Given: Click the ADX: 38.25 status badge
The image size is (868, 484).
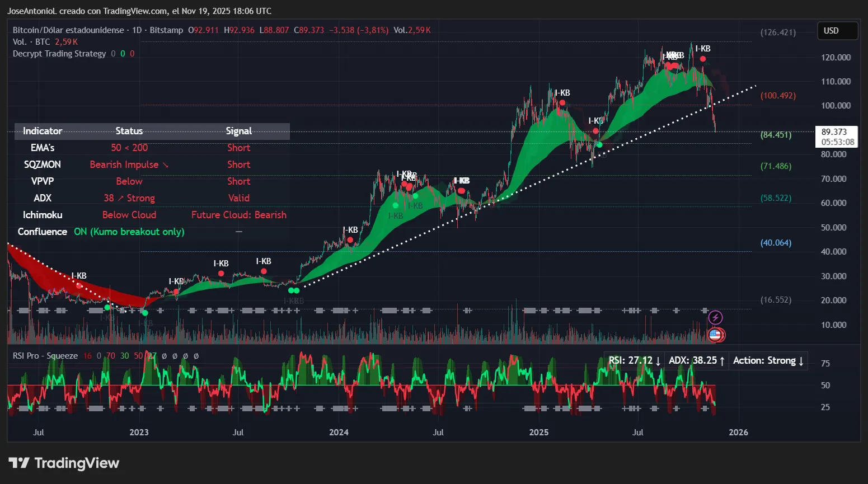Looking at the screenshot, I should [696, 360].
